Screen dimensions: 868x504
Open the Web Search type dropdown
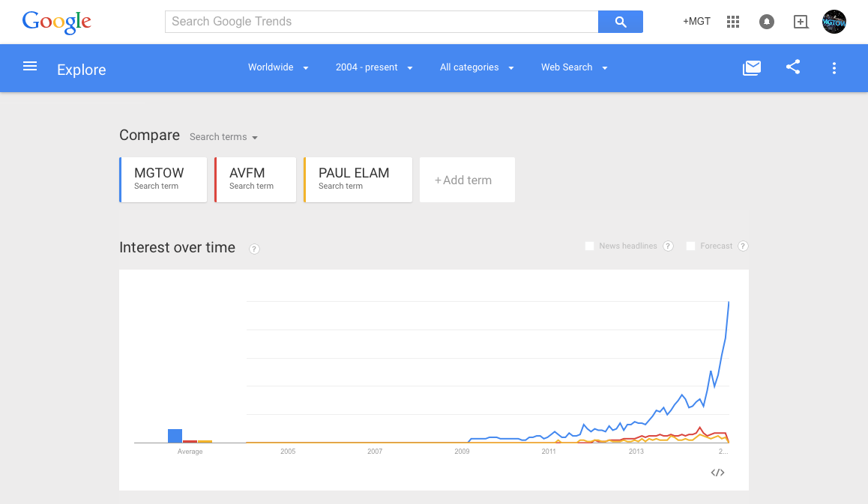coord(573,67)
